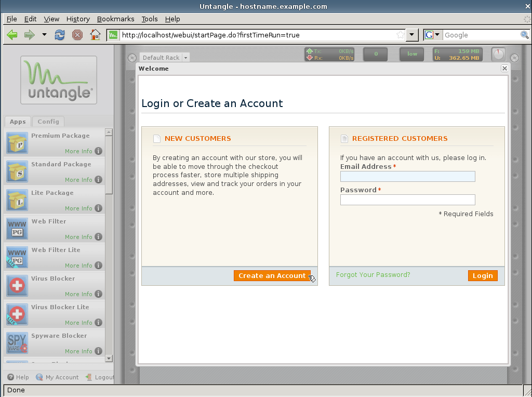Click info icon for Virus Blocker Lite
This screenshot has width=532, height=397.
[98, 322]
